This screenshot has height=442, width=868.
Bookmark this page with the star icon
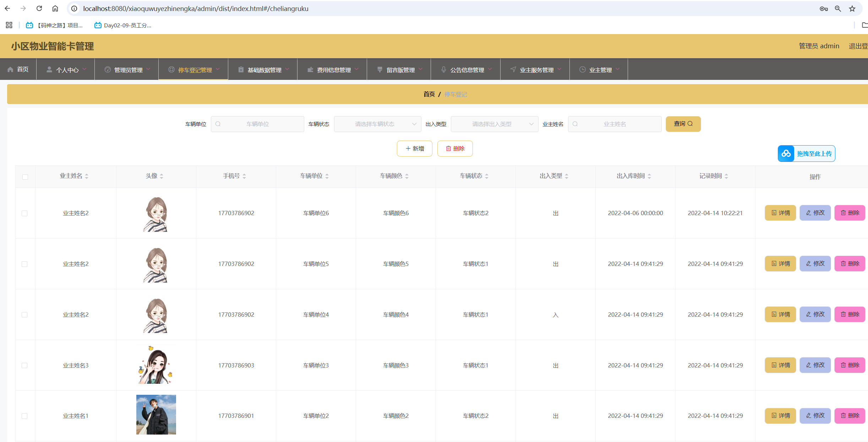(x=852, y=9)
